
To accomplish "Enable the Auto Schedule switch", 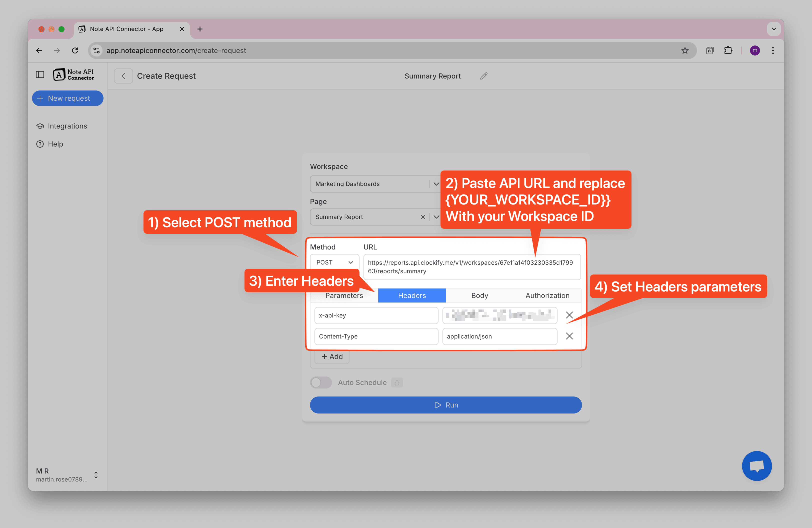I will pos(321,382).
